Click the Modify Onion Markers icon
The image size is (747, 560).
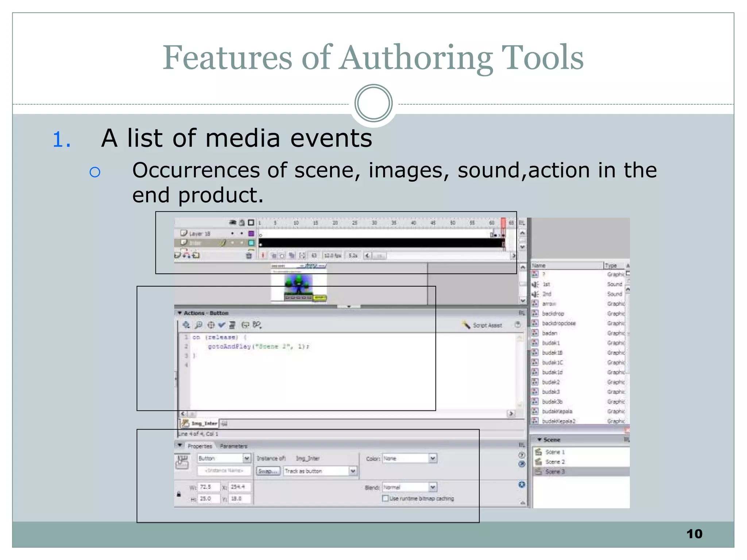pyautogui.click(x=302, y=256)
